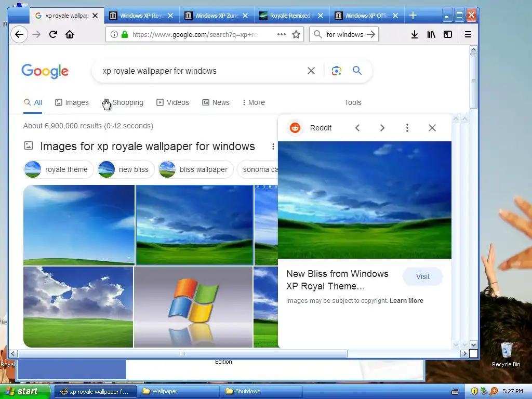Click the security shield tray icon

pyautogui.click(x=474, y=391)
